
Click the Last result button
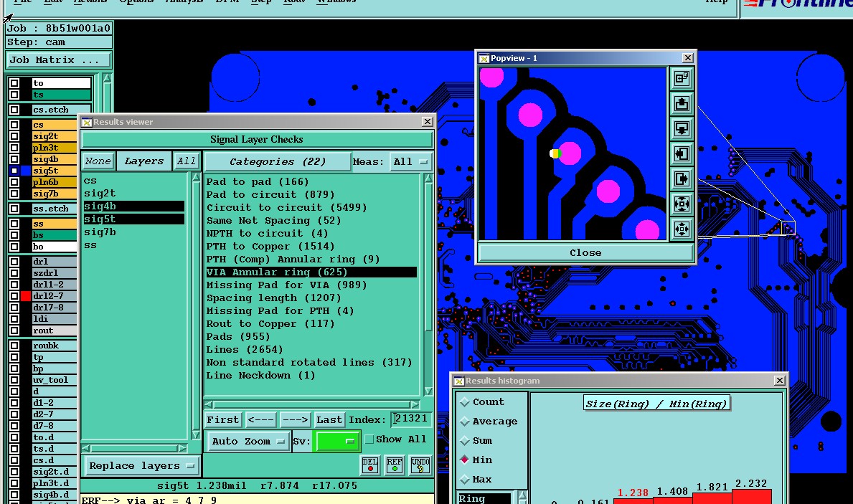[x=329, y=419]
